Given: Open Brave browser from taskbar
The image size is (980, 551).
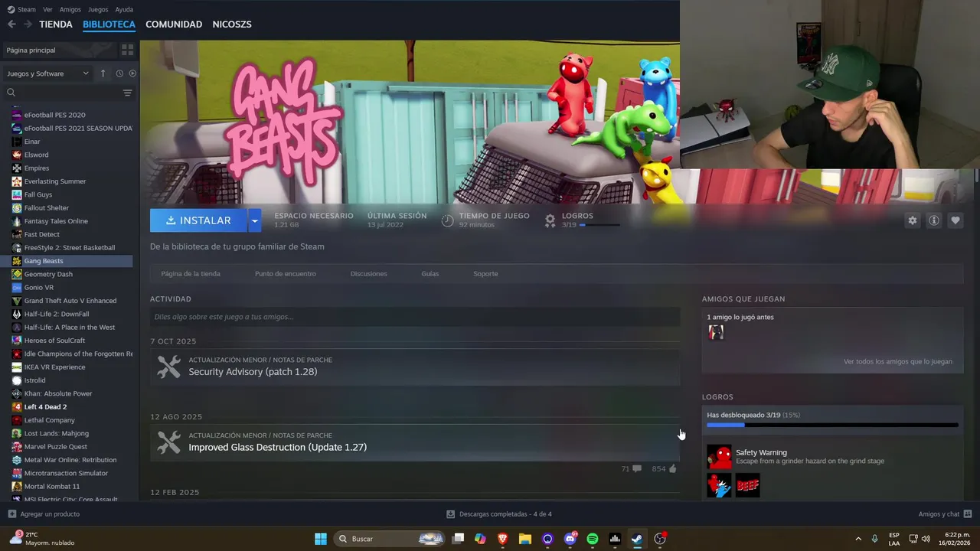Looking at the screenshot, I should pyautogui.click(x=503, y=539).
